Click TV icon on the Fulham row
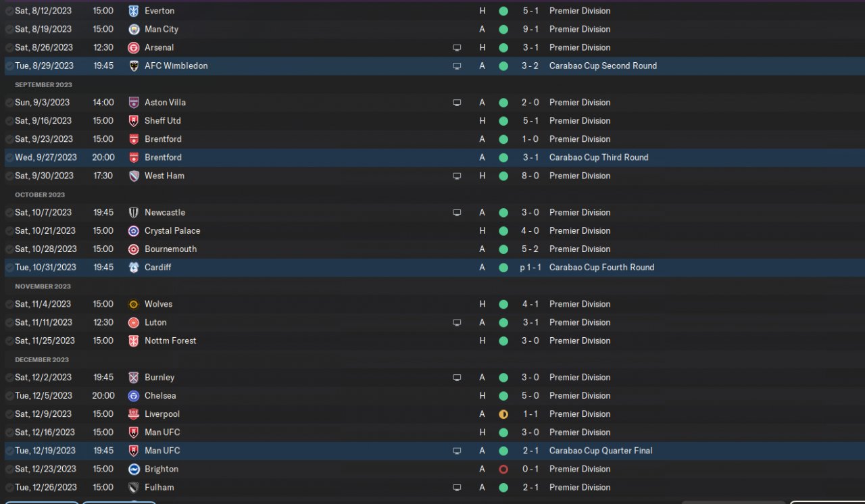This screenshot has height=504, width=865. click(x=457, y=487)
